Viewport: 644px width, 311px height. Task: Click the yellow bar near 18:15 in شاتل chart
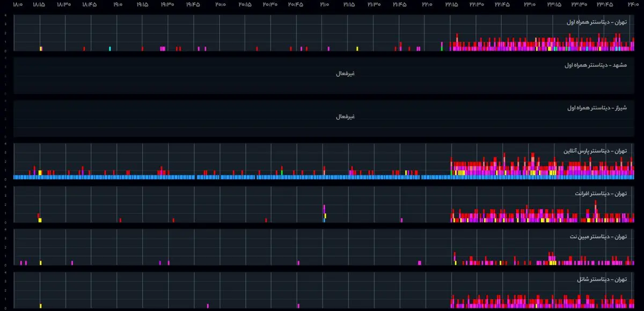coord(40,306)
